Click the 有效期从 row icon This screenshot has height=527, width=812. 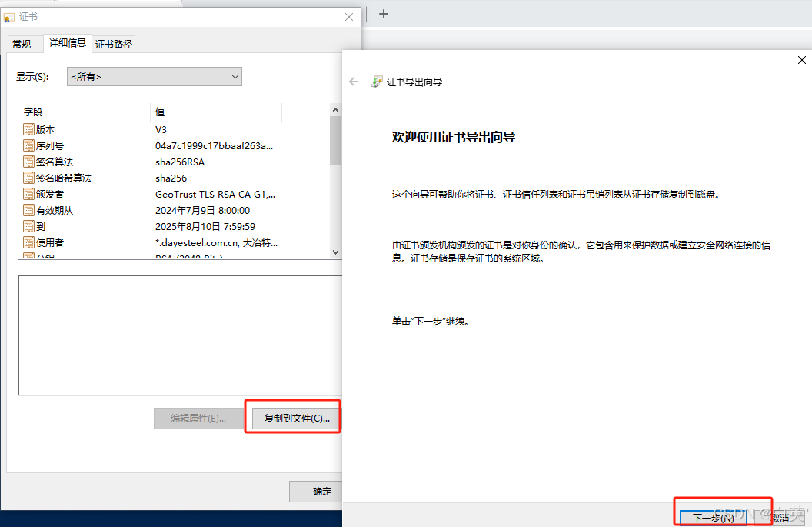point(28,209)
